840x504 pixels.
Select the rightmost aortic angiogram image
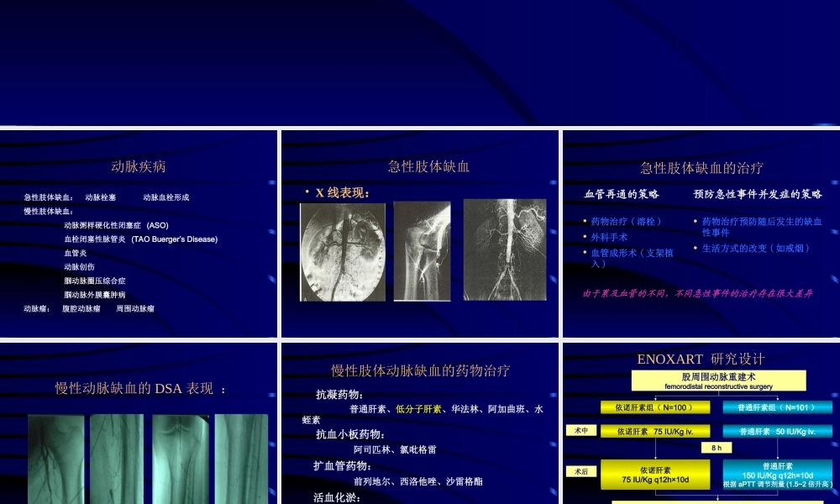503,249
